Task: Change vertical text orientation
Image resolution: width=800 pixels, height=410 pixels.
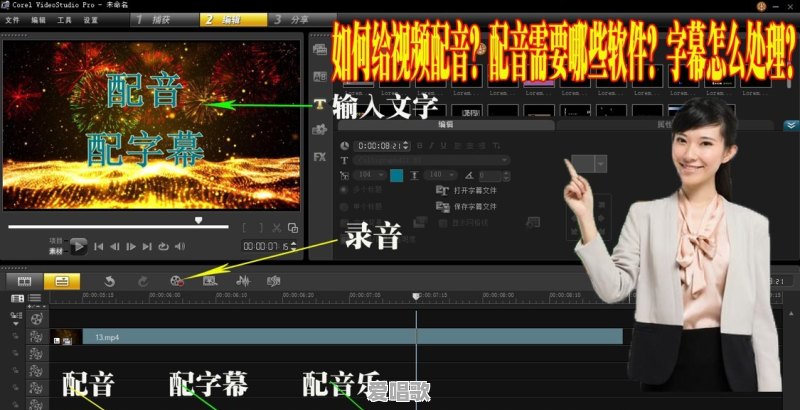Action: (x=497, y=146)
